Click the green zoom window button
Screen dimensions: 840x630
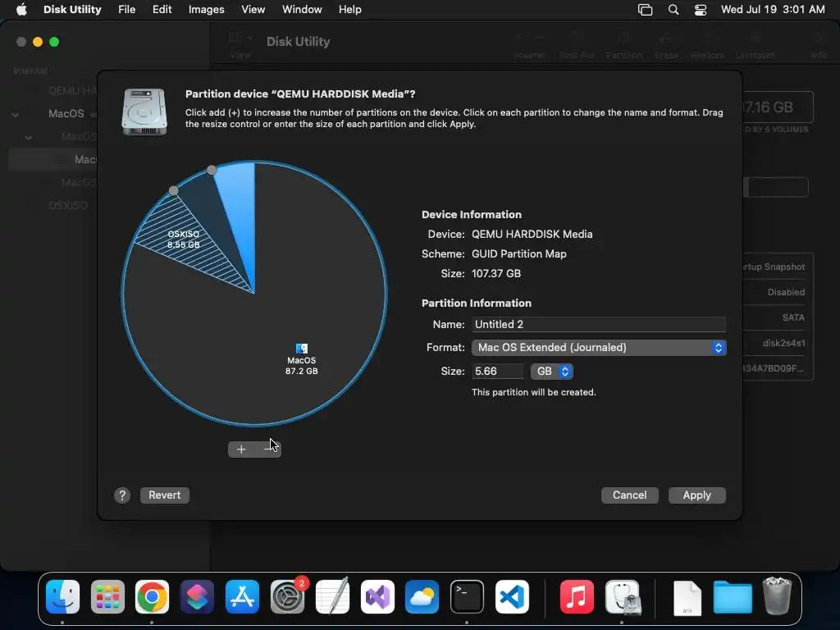(54, 42)
